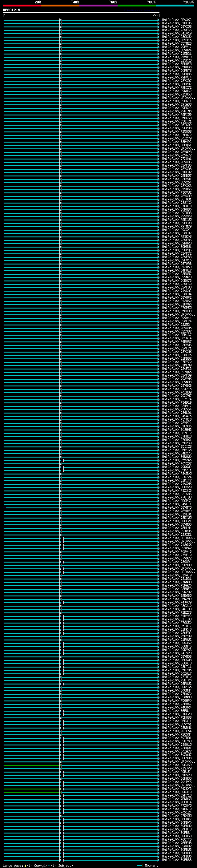Open hit UniRef100_P50362
197x868 pixels.
pos(177,20)
